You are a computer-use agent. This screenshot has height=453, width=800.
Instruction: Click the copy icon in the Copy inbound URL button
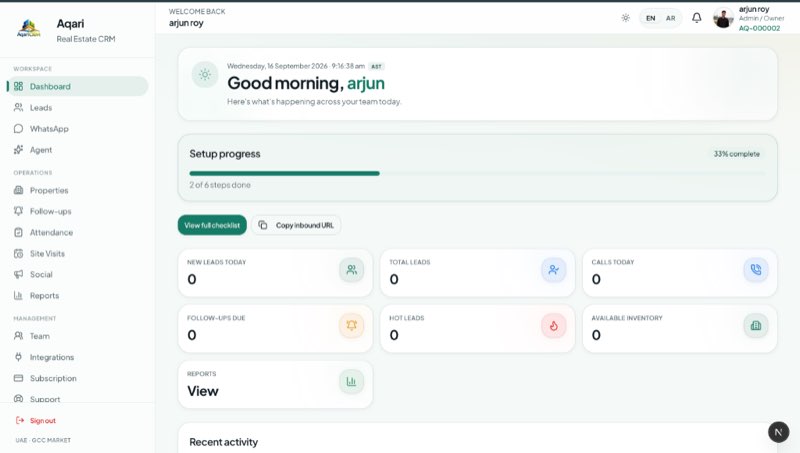point(263,225)
